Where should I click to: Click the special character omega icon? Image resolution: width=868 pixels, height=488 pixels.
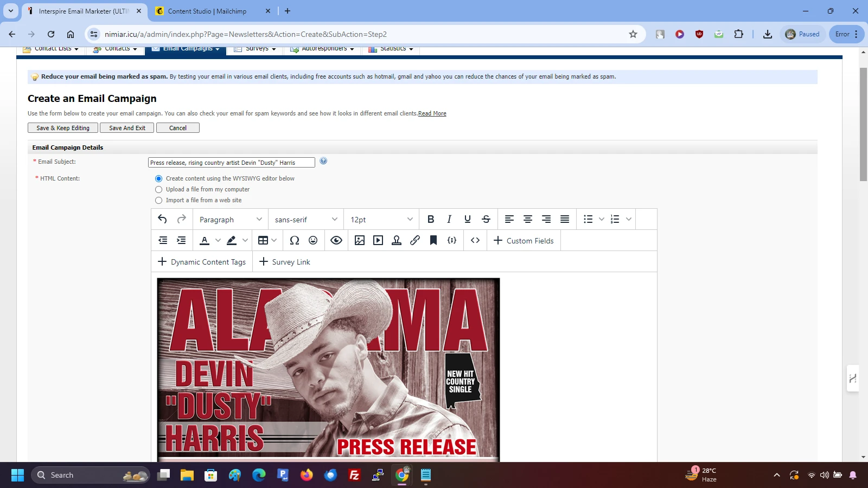pyautogui.click(x=295, y=240)
